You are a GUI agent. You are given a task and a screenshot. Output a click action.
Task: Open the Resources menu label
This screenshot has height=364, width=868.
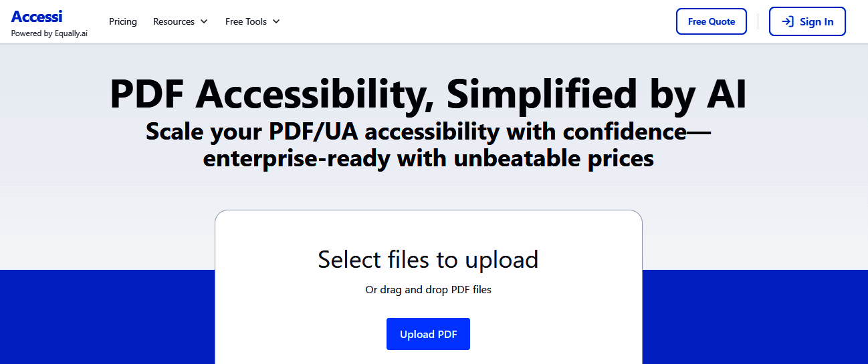point(174,21)
